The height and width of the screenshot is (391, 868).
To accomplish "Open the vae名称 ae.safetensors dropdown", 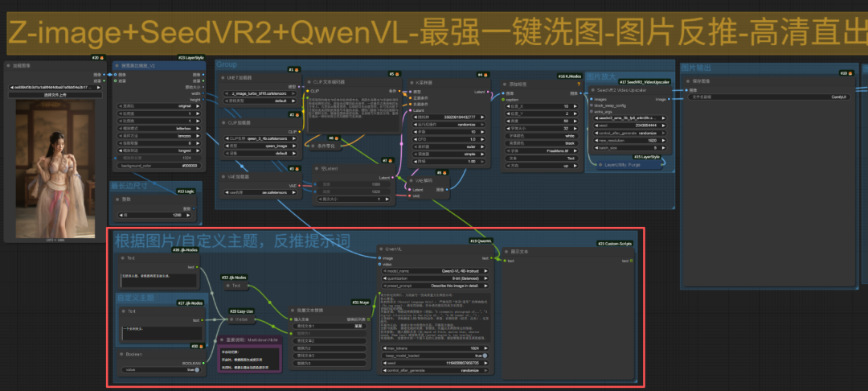I will tap(262, 192).
